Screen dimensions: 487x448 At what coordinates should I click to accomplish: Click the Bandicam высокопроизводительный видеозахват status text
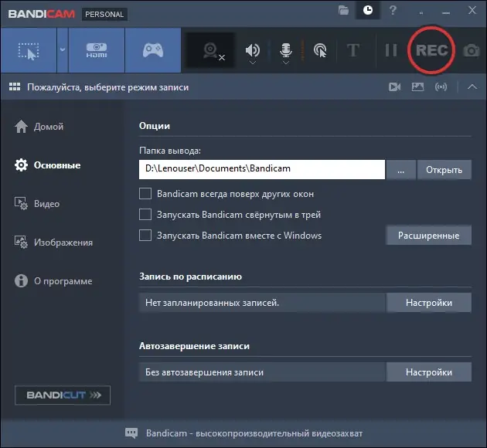(x=254, y=433)
